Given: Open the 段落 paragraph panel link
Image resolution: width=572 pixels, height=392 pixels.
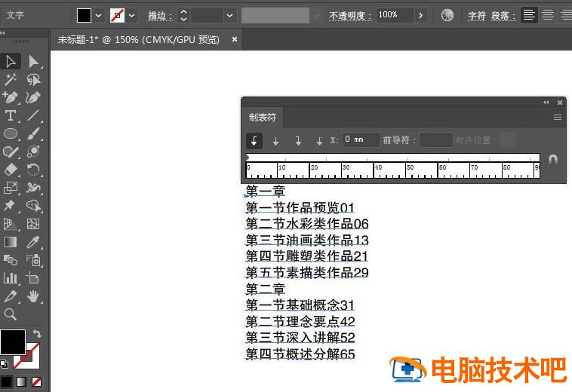Looking at the screenshot, I should 500,16.
